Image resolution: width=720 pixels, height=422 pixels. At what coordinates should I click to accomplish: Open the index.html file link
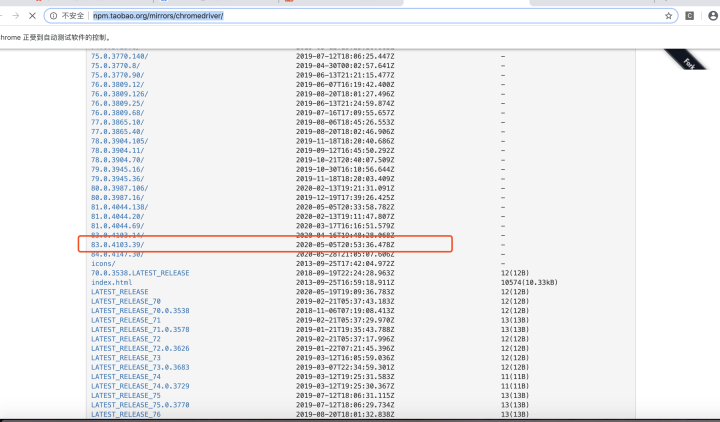coord(112,282)
